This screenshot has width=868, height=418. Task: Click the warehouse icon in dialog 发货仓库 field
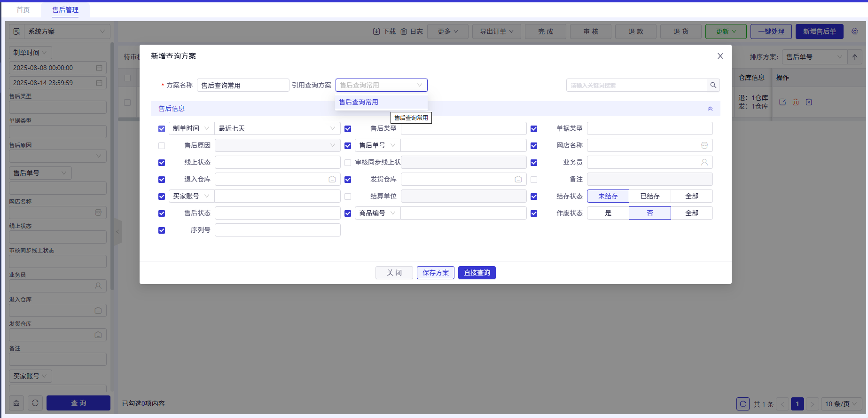click(x=518, y=179)
